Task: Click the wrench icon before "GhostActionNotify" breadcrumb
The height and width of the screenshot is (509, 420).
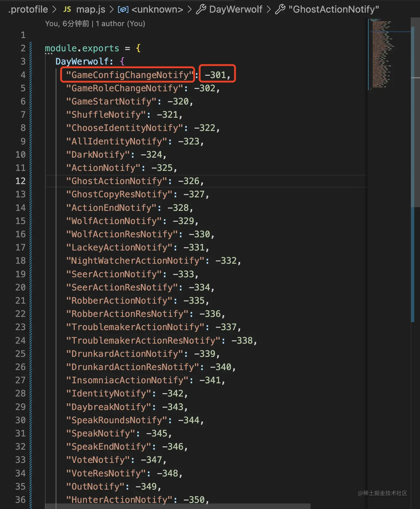Action: point(280,10)
